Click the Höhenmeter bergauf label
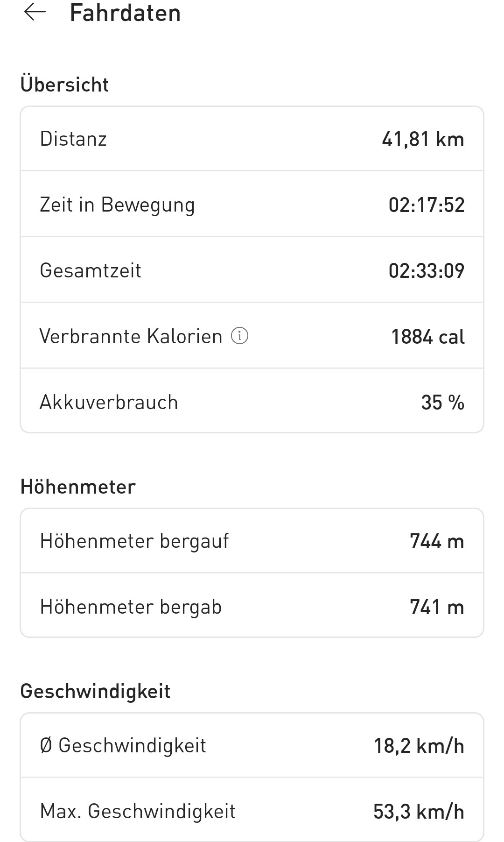This screenshot has height=842, width=504. pyautogui.click(x=134, y=541)
